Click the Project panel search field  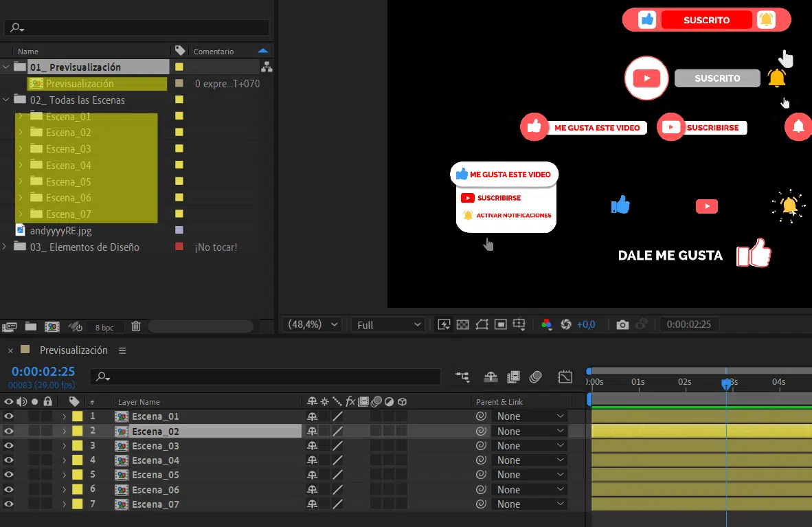coord(136,27)
